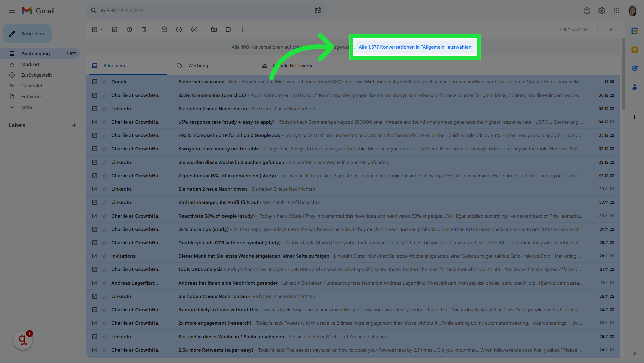644x363 pixels.
Task: Open the Grammarly floating badge
Action: tap(23, 340)
